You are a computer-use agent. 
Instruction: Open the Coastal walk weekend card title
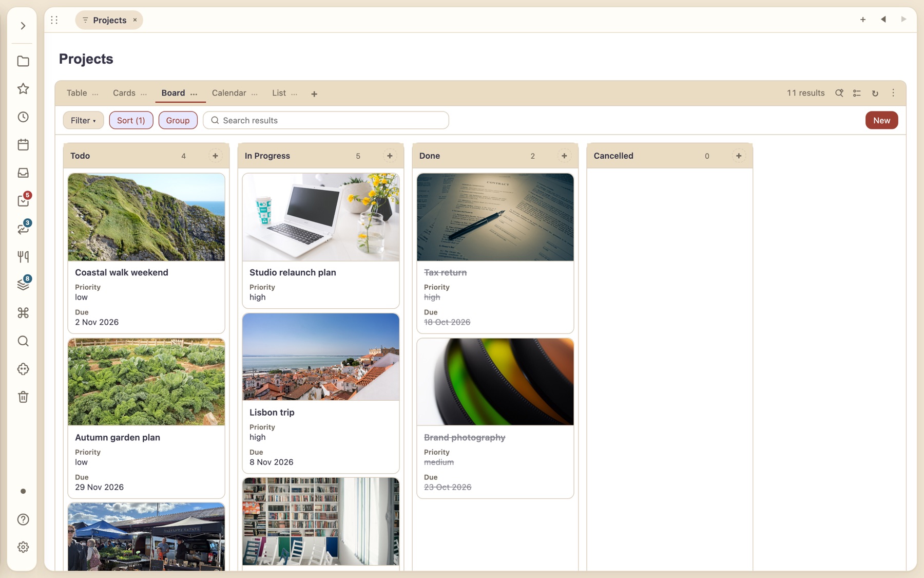coord(122,272)
